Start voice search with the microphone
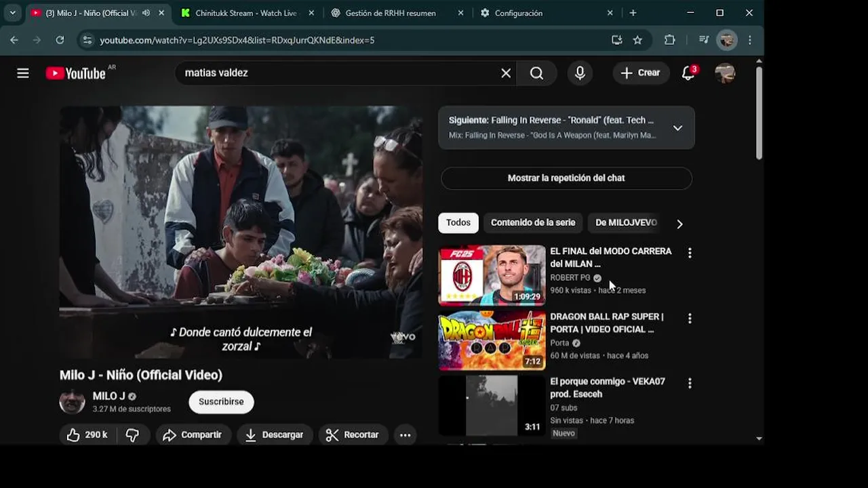The height and width of the screenshot is (488, 868). (580, 73)
